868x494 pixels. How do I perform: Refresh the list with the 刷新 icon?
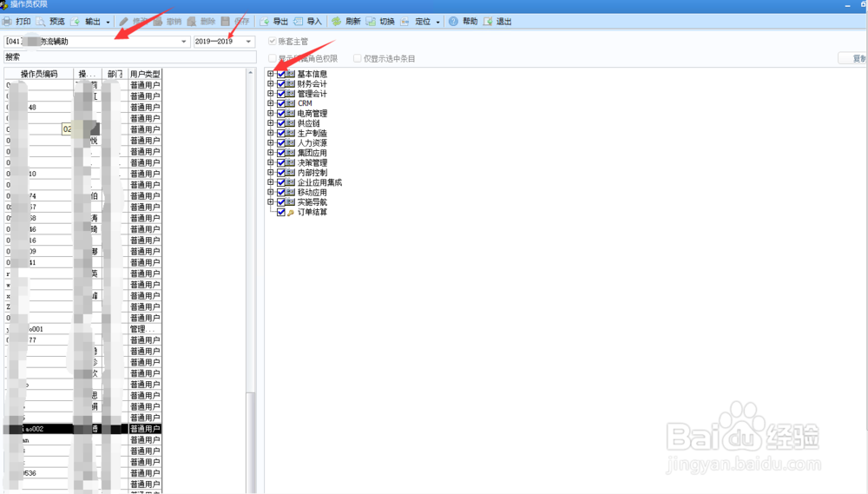pos(337,22)
